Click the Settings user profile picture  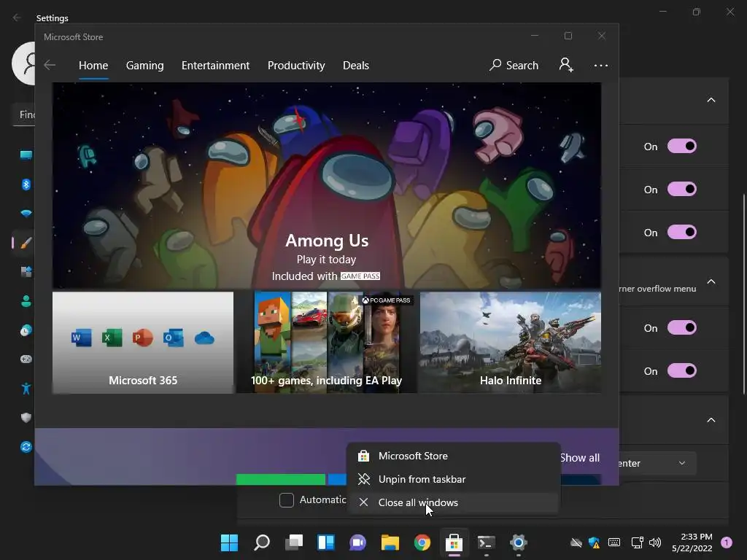23,63
